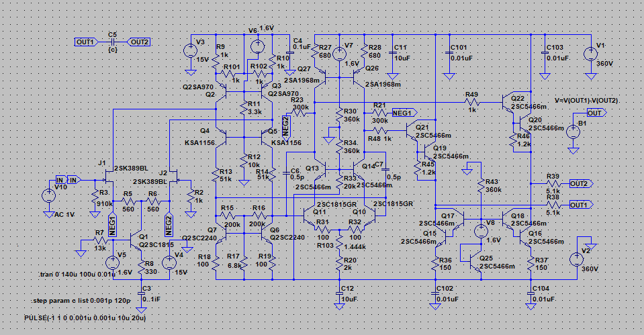Click the C12 10uF capacitor
The height and width of the screenshot is (335, 644).
(x=340, y=289)
